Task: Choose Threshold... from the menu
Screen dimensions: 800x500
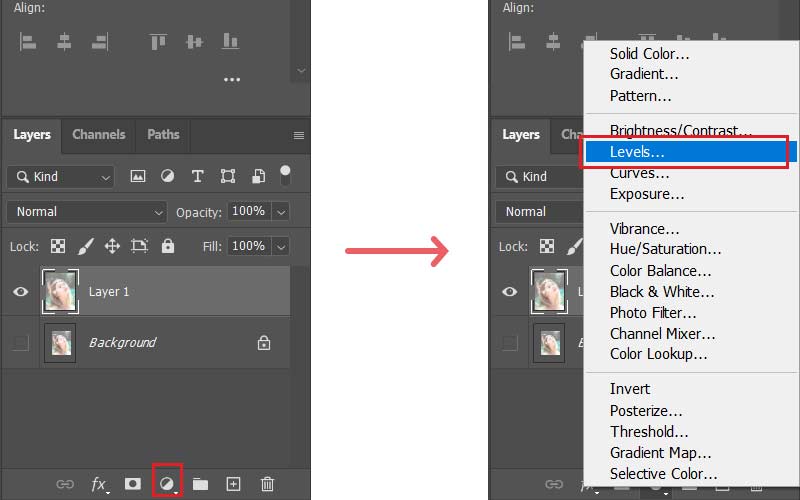Action: tap(649, 432)
